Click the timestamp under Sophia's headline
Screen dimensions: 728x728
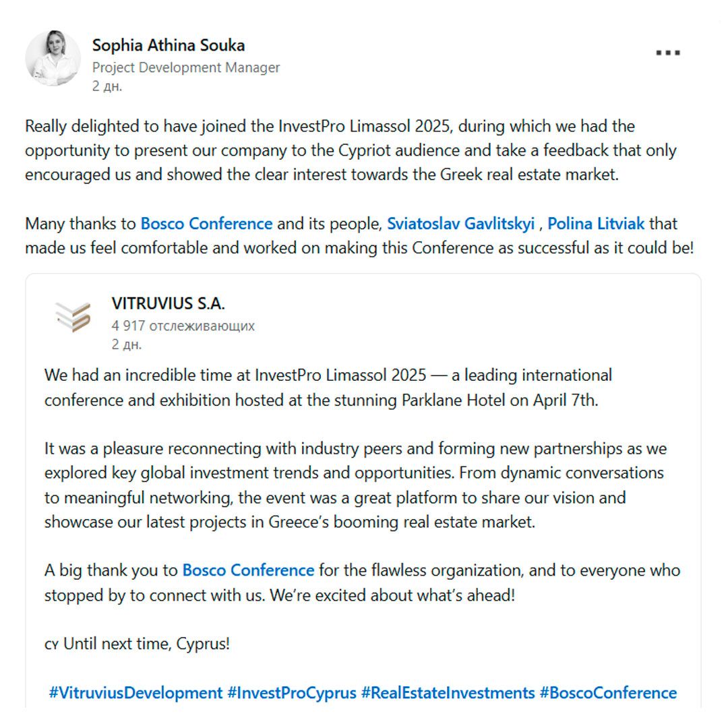tap(107, 86)
